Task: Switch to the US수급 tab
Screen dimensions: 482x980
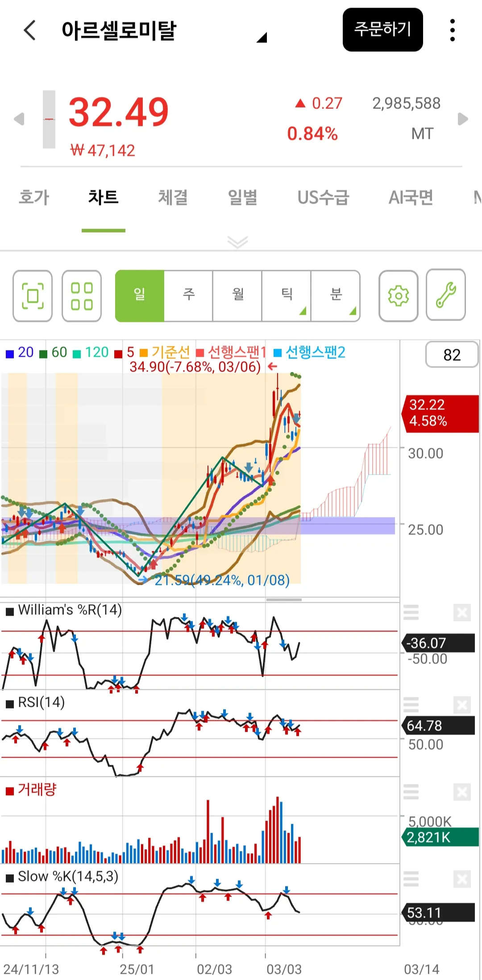Action: coord(323,197)
